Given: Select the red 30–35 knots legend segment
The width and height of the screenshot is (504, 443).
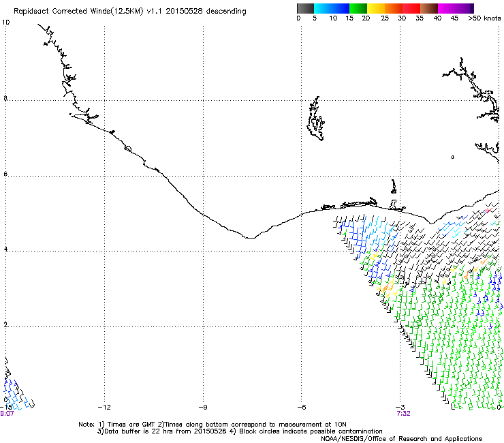Looking at the screenshot, I should click(411, 8).
